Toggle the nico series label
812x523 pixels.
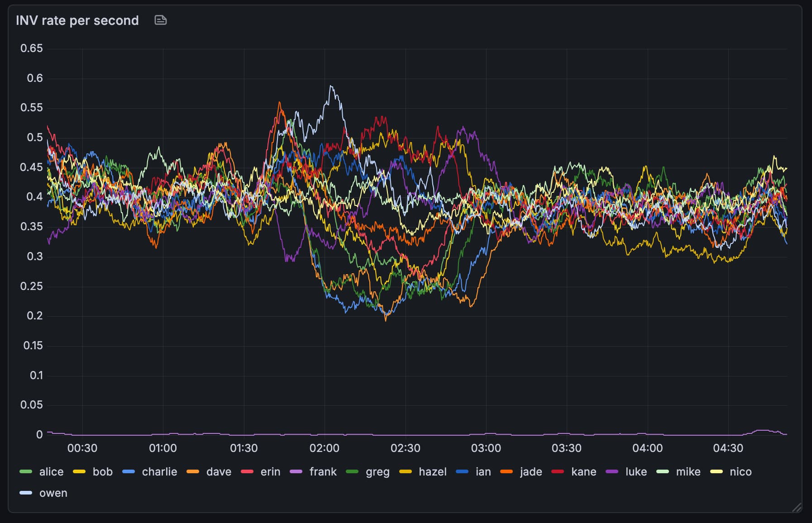click(740, 472)
